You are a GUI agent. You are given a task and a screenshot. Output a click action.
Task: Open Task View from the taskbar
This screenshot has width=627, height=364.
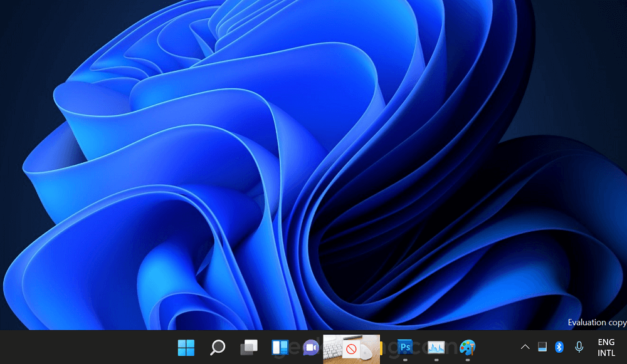tap(249, 347)
